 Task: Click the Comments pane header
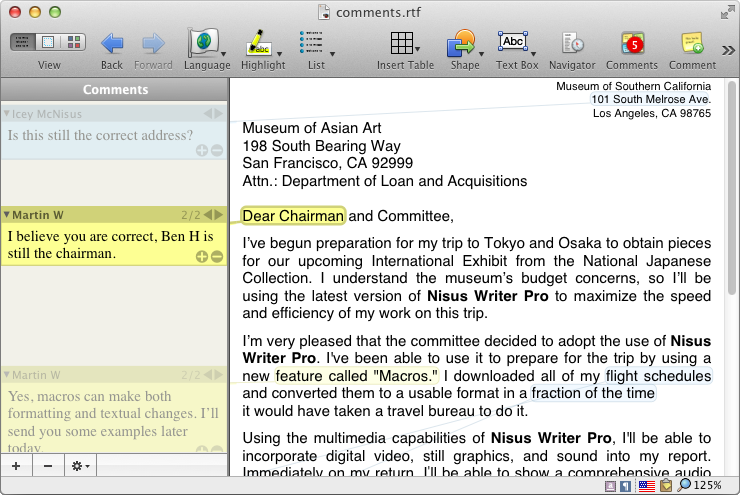point(115,90)
